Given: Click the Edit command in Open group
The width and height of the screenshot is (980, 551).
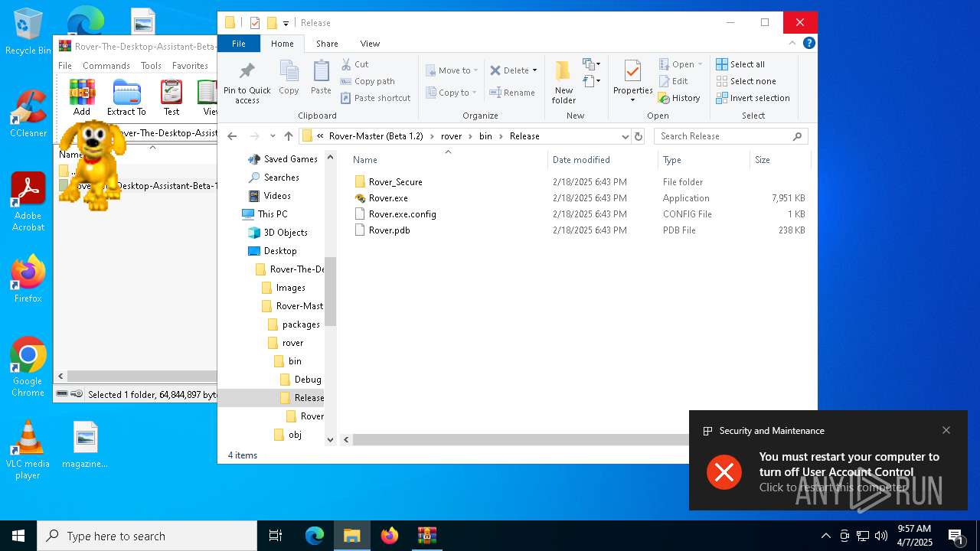Looking at the screenshot, I should click(x=674, y=81).
